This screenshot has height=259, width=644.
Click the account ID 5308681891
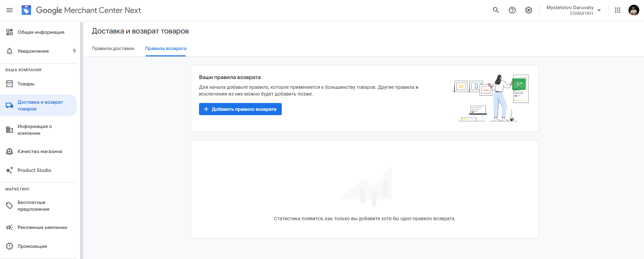click(581, 14)
